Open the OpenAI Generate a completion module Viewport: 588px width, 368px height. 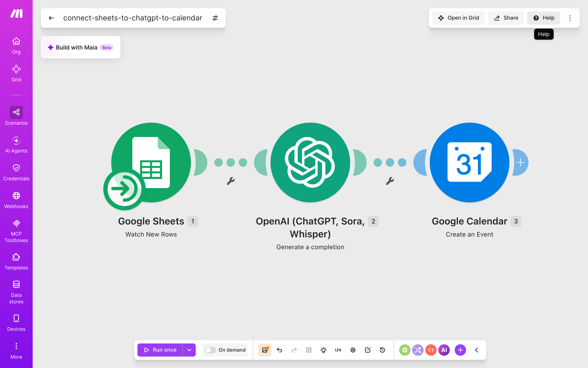310,163
